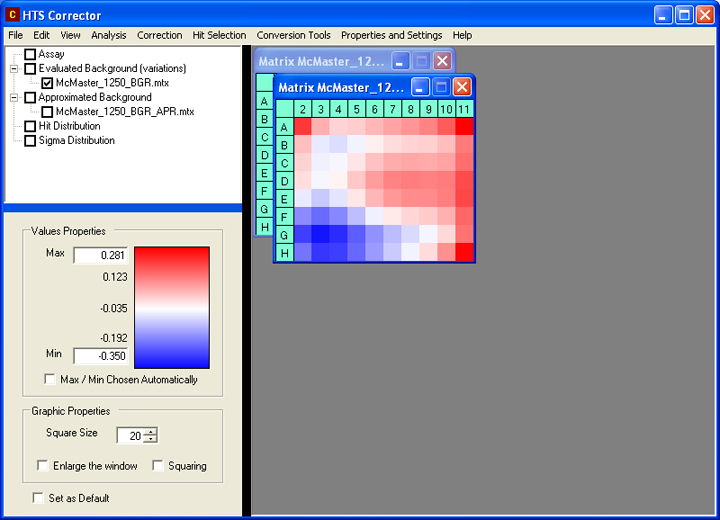Toggle the Hit Distribution checkbox

click(30, 126)
